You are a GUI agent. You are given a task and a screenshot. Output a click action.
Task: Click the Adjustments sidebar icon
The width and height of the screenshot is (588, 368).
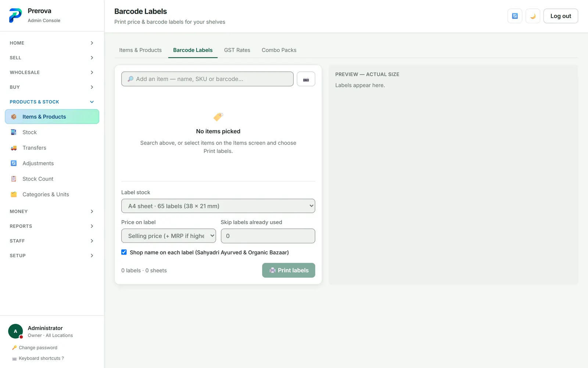(14, 163)
